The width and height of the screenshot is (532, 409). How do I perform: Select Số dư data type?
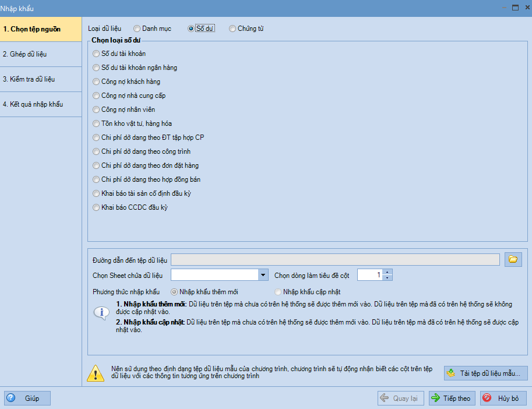click(201, 29)
